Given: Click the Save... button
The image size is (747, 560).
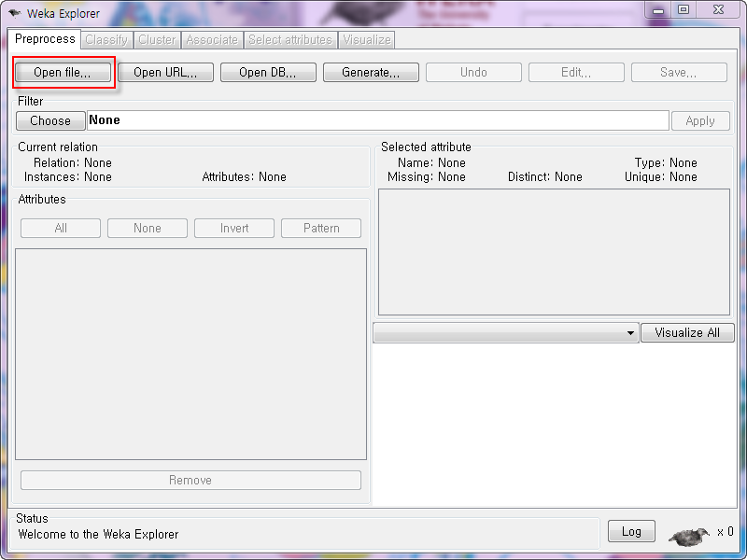Looking at the screenshot, I should coord(679,73).
